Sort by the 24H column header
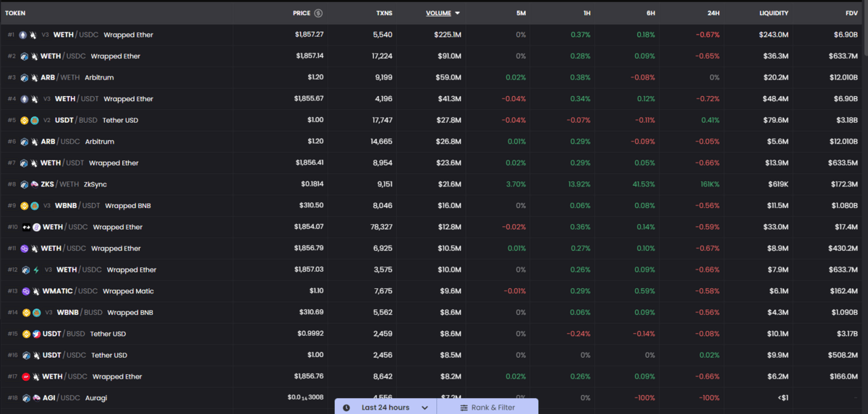The width and height of the screenshot is (868, 414). [713, 13]
